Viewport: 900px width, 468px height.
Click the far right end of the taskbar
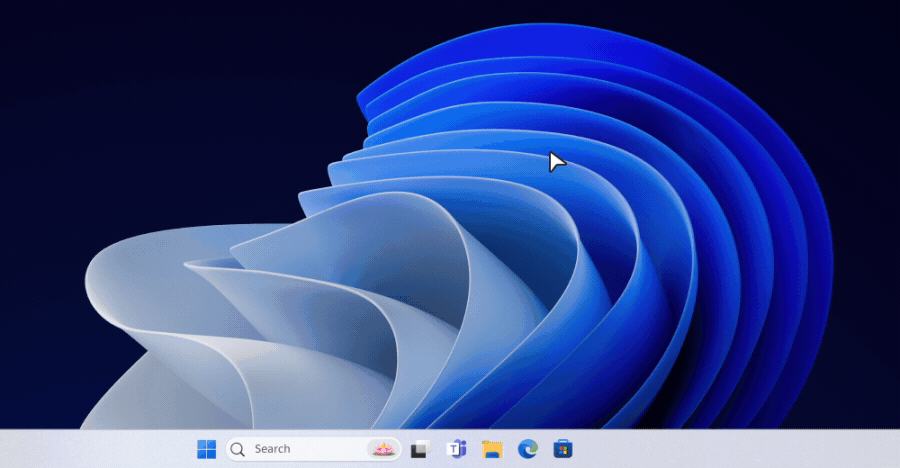890,449
